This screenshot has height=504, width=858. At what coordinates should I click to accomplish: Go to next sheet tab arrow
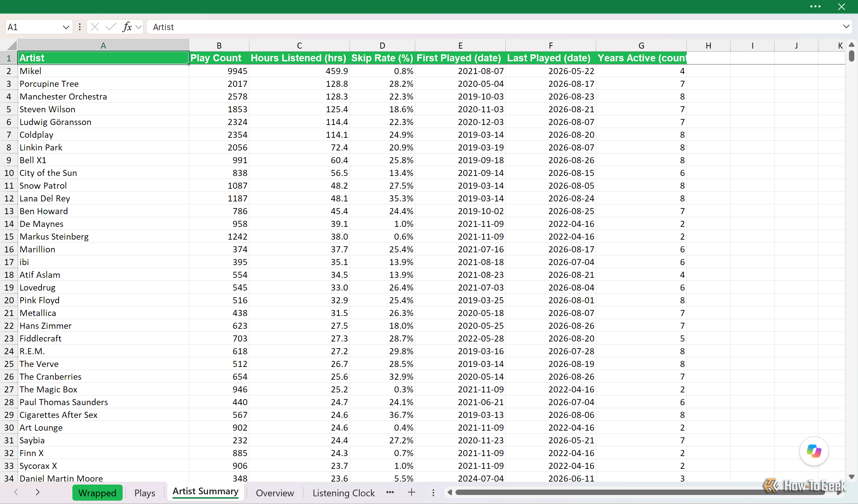(x=38, y=492)
